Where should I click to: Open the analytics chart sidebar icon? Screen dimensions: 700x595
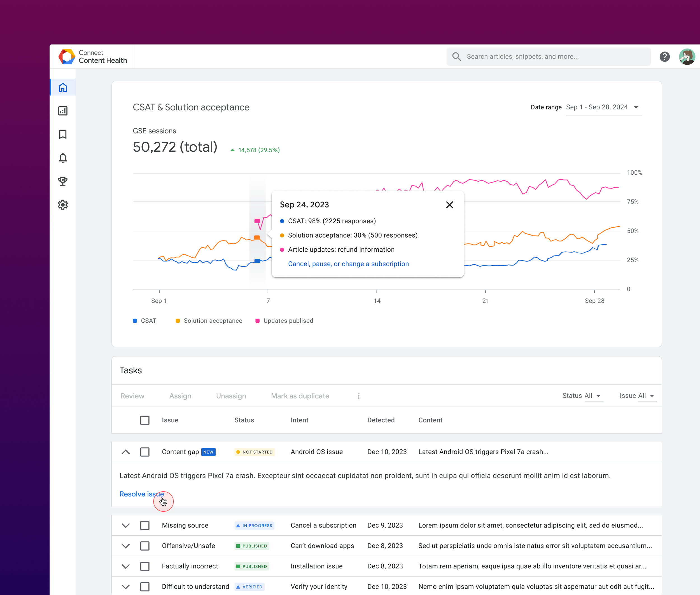click(x=63, y=111)
